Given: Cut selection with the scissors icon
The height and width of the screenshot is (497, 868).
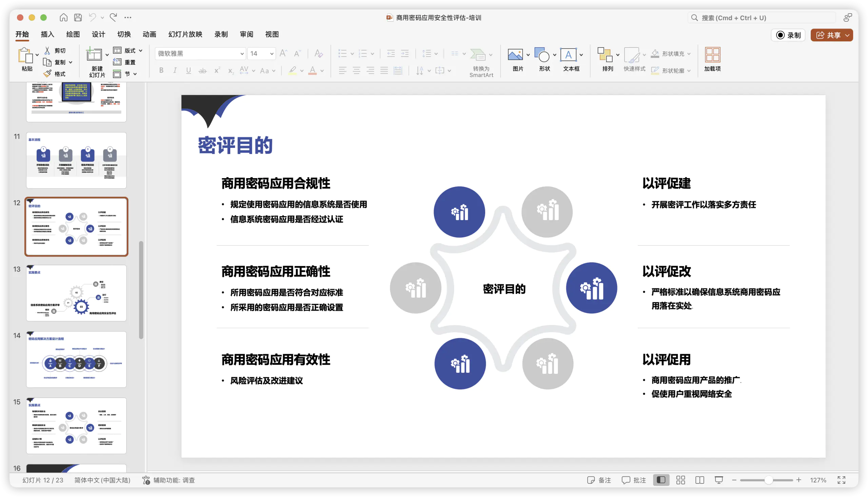Looking at the screenshot, I should [x=47, y=51].
